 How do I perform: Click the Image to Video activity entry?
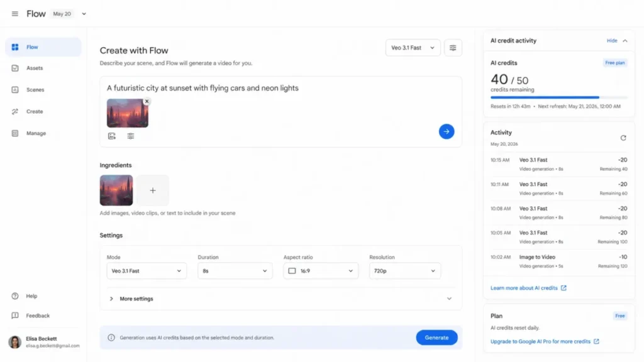pyautogui.click(x=559, y=261)
